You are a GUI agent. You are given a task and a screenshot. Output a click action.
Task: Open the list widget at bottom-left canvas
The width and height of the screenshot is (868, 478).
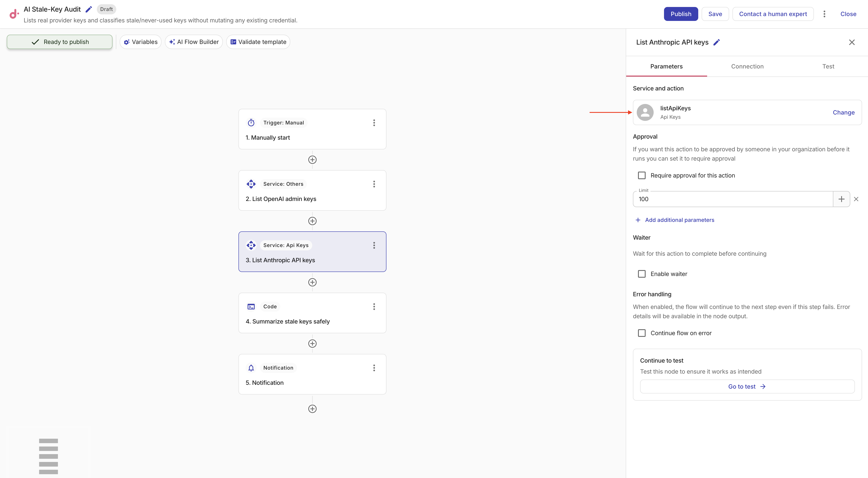click(x=49, y=456)
